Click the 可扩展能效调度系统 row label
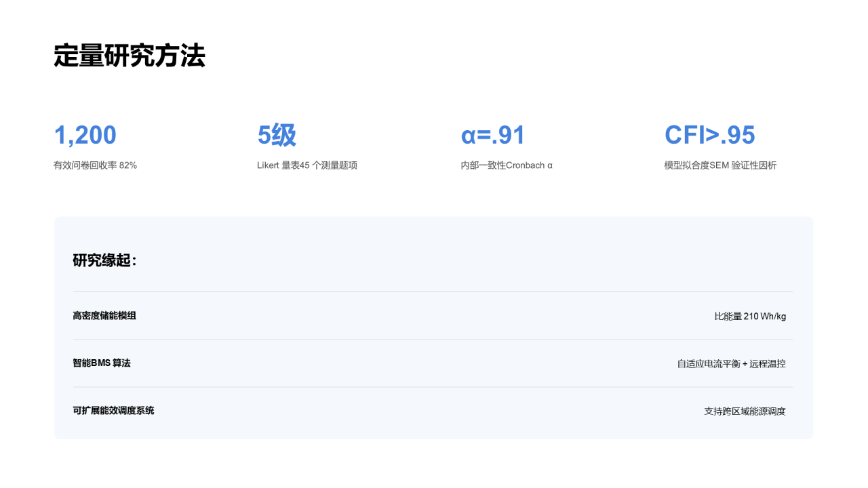The height and width of the screenshot is (488, 868). point(113,411)
